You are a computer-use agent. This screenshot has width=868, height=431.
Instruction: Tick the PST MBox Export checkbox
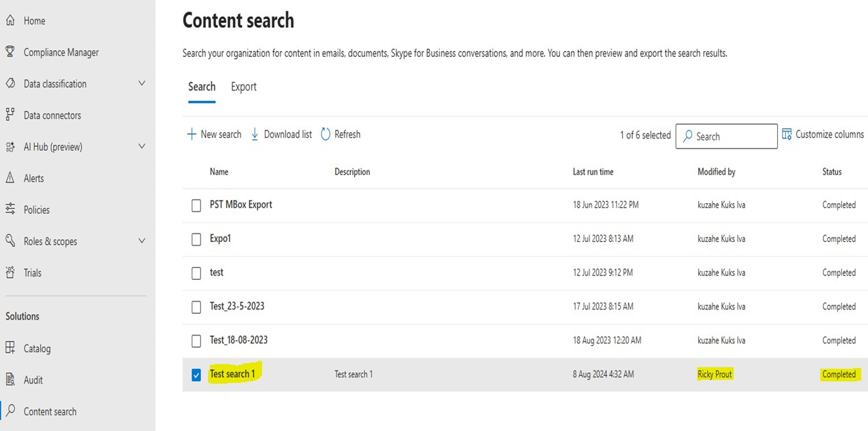tap(196, 206)
